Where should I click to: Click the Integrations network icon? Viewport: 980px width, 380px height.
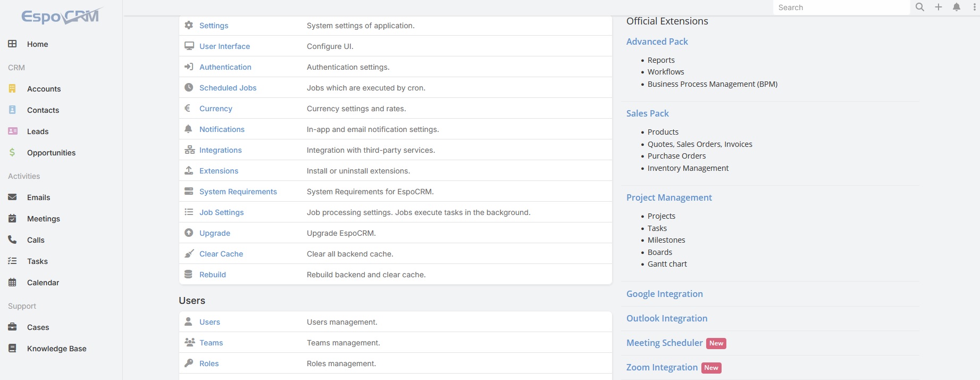(x=189, y=150)
